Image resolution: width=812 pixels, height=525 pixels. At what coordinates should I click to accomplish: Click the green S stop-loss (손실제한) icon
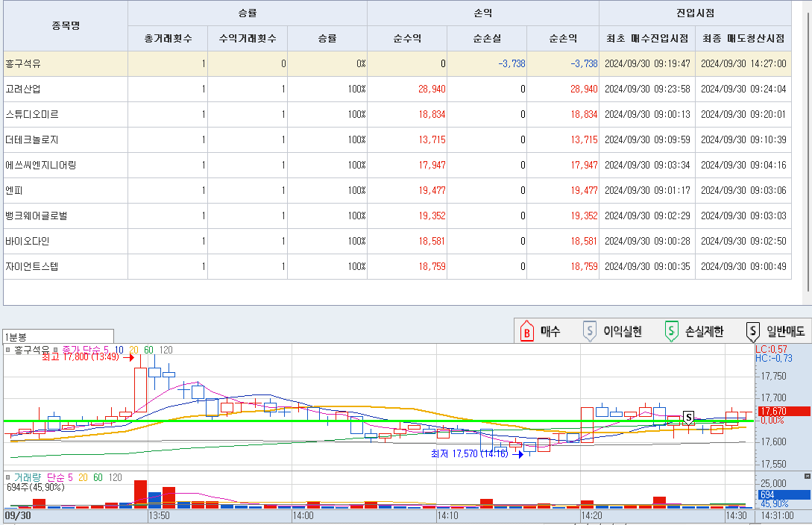(671, 331)
